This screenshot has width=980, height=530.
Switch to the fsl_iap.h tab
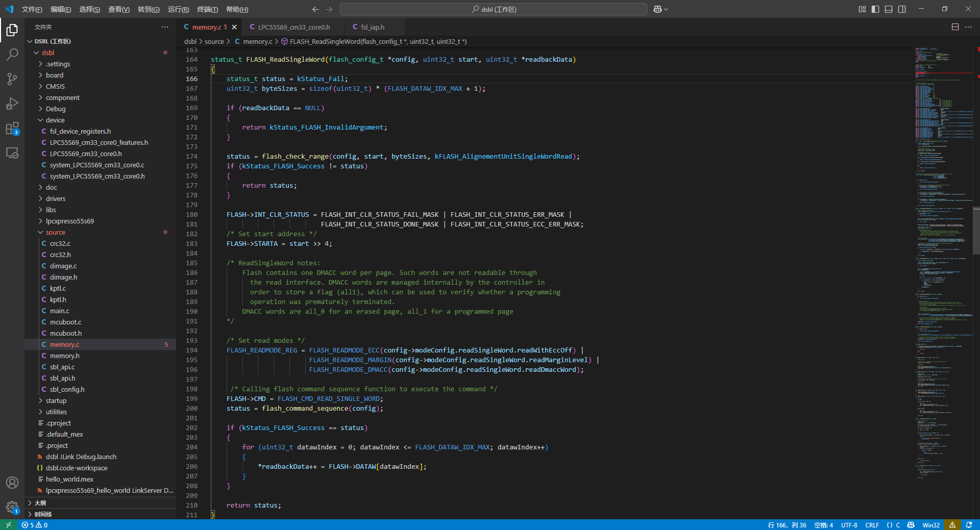click(x=372, y=27)
